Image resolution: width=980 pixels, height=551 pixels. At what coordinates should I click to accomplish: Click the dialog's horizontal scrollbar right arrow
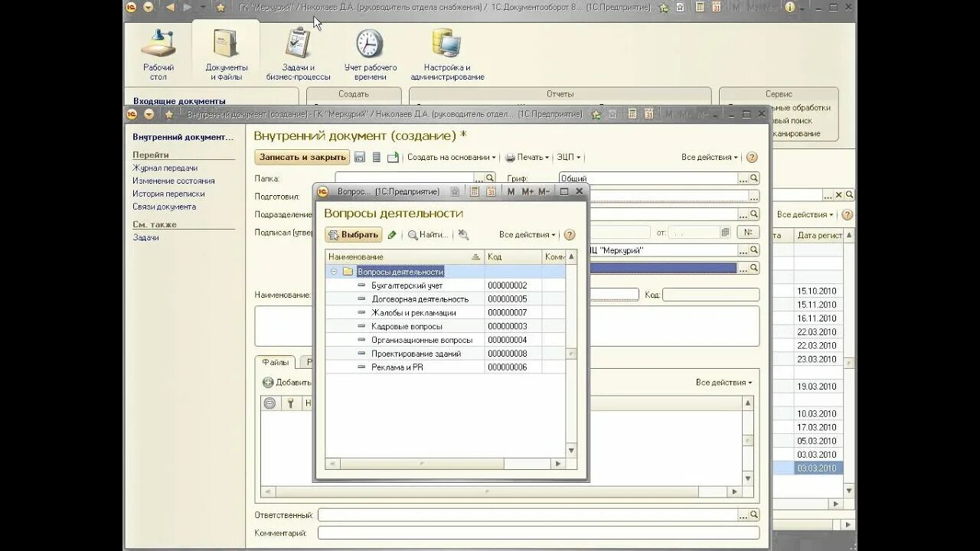559,464
